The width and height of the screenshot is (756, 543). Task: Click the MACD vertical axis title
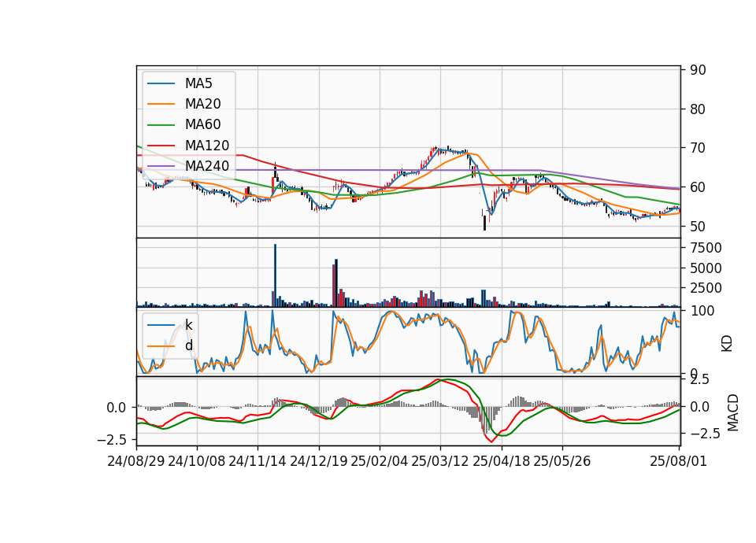733,412
